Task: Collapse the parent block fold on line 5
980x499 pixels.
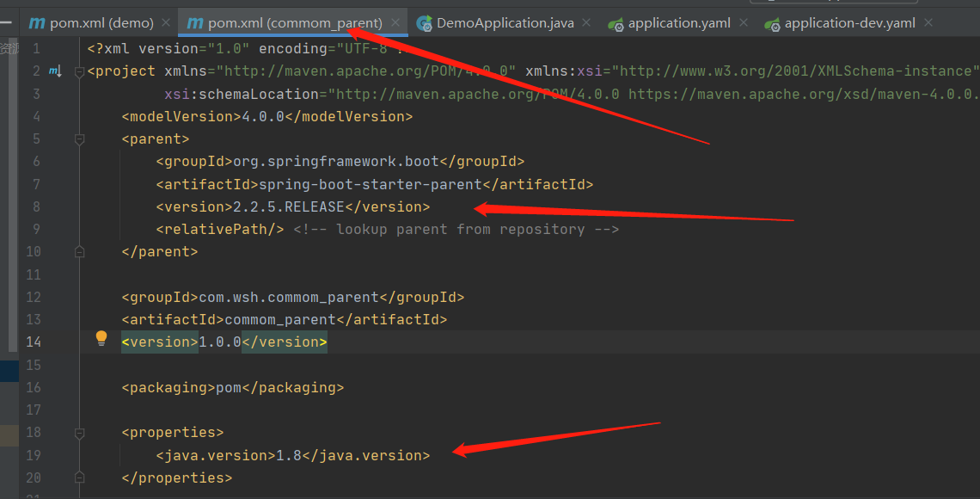Action: 79,139
